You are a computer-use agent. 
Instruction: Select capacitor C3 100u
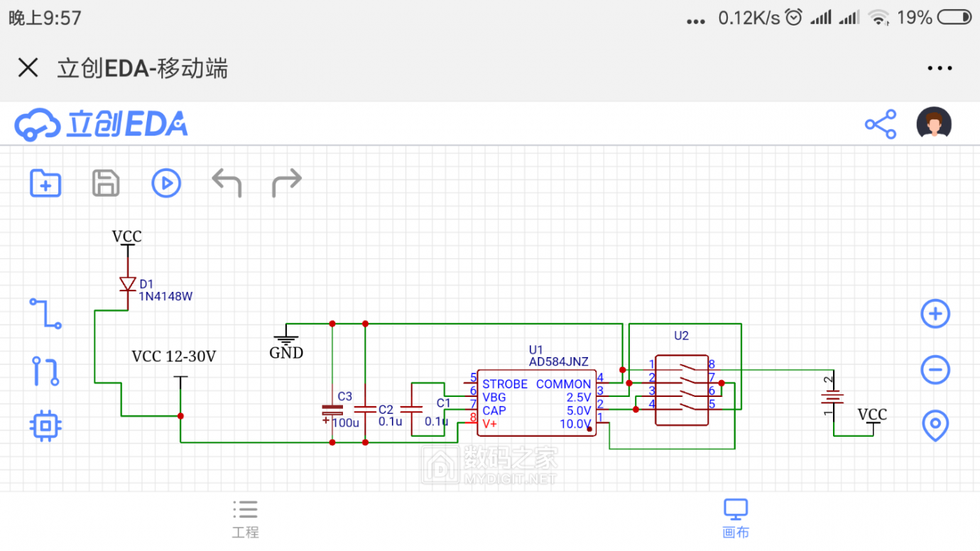point(332,410)
